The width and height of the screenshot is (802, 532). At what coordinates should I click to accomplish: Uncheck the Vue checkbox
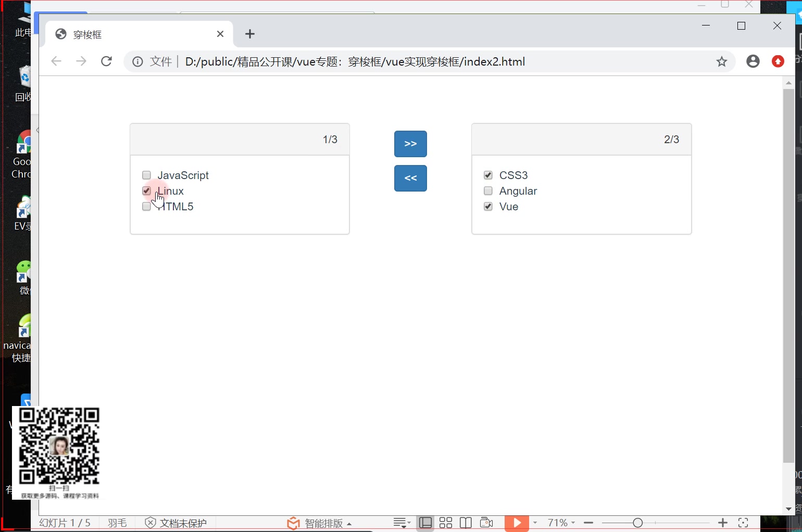[488, 207]
